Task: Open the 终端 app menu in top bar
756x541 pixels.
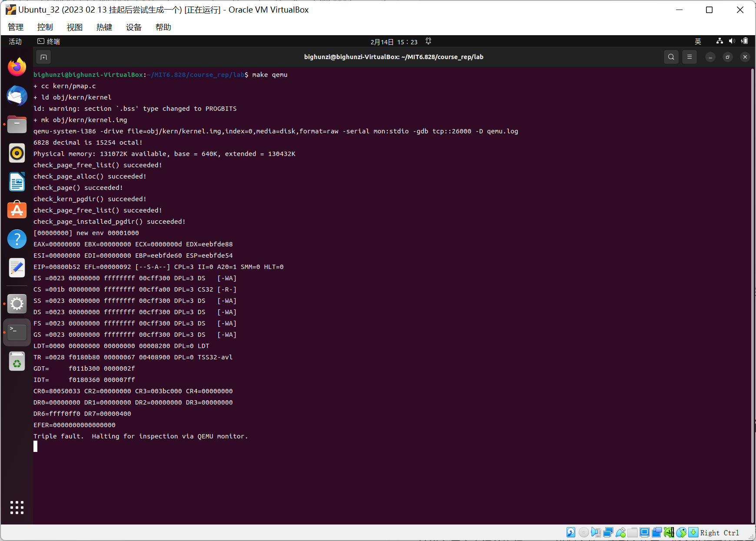Action: point(49,41)
